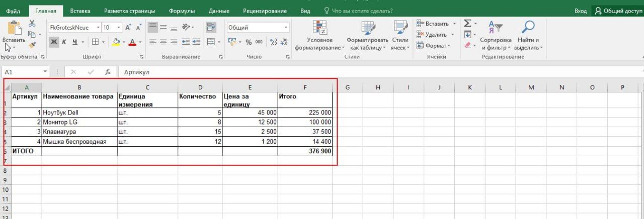
Task: Switch to the Вставка tab
Action: pyautogui.click(x=80, y=11)
